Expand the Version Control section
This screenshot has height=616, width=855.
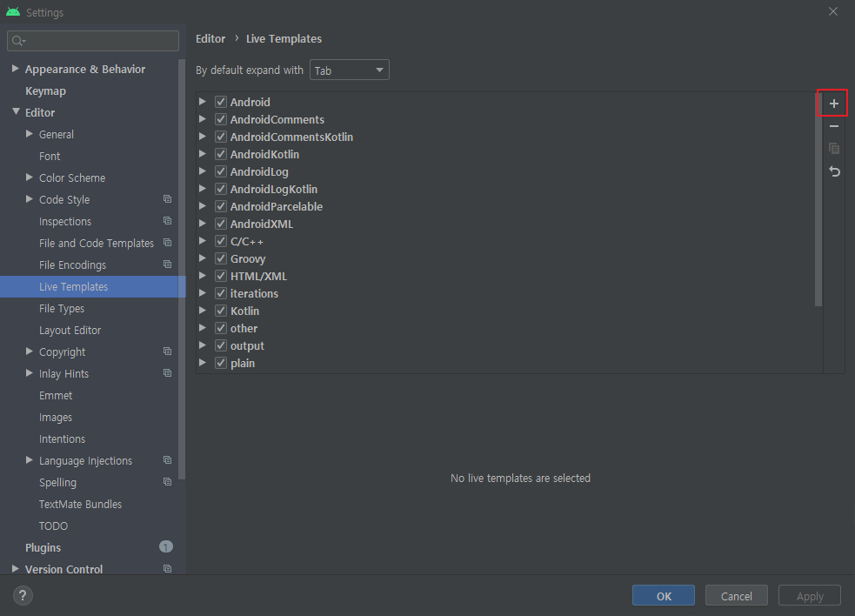coord(16,568)
